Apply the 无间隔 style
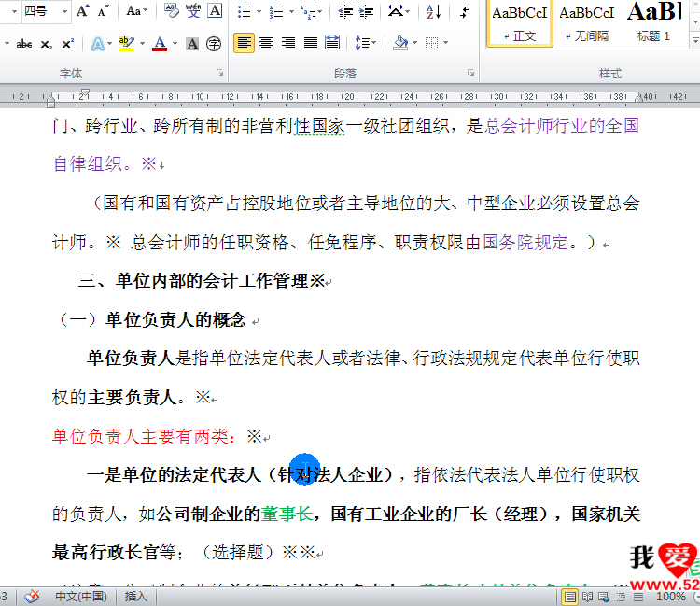Image resolution: width=700 pixels, height=606 pixels. click(x=587, y=23)
